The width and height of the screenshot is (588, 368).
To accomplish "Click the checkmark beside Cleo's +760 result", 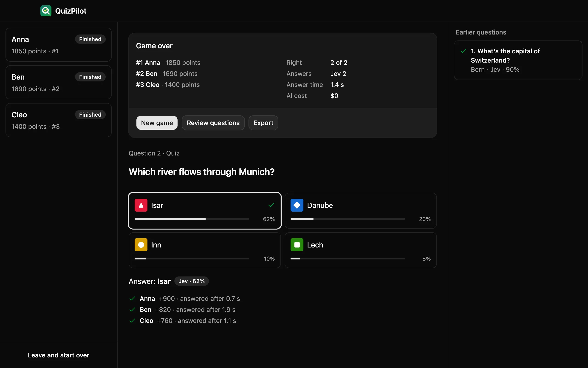I will click(x=132, y=321).
